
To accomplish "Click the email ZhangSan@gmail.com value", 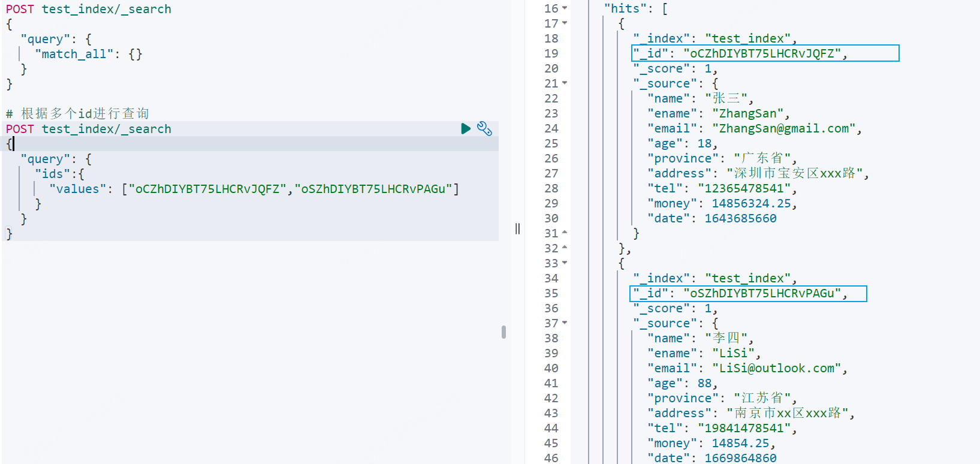I will coord(783,128).
